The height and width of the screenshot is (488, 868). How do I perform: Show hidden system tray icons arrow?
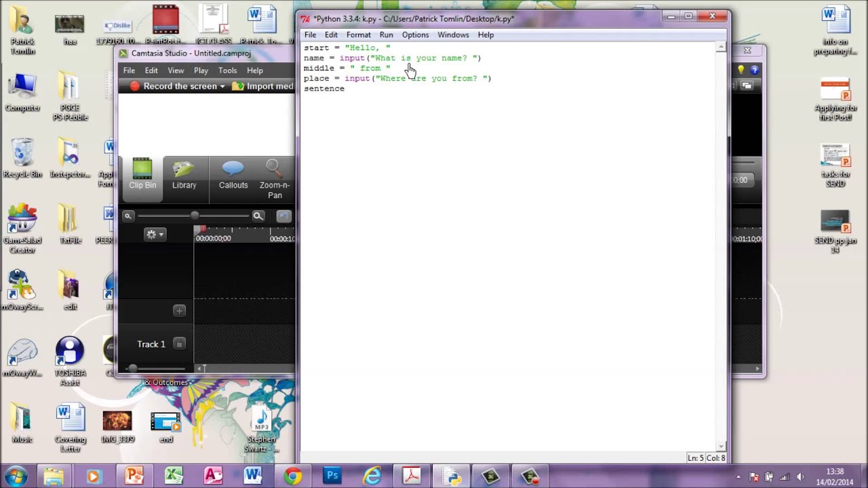coord(739,476)
